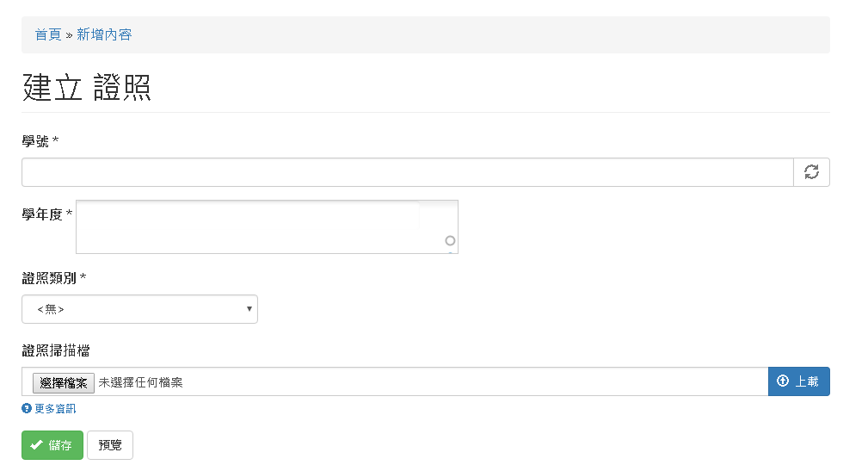868x471 pixels.
Task: Click the 學號 field label
Action: click(x=35, y=140)
